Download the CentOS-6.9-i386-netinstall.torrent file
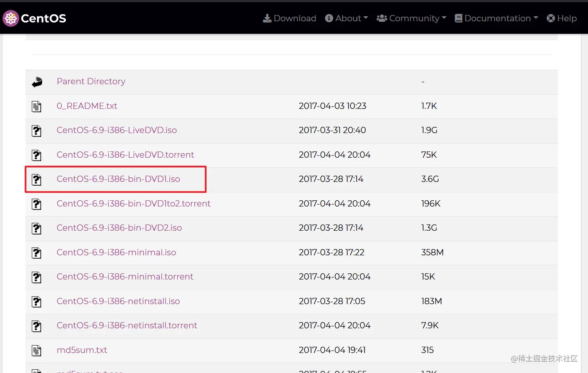Image resolution: width=588 pixels, height=373 pixels. coord(127,325)
